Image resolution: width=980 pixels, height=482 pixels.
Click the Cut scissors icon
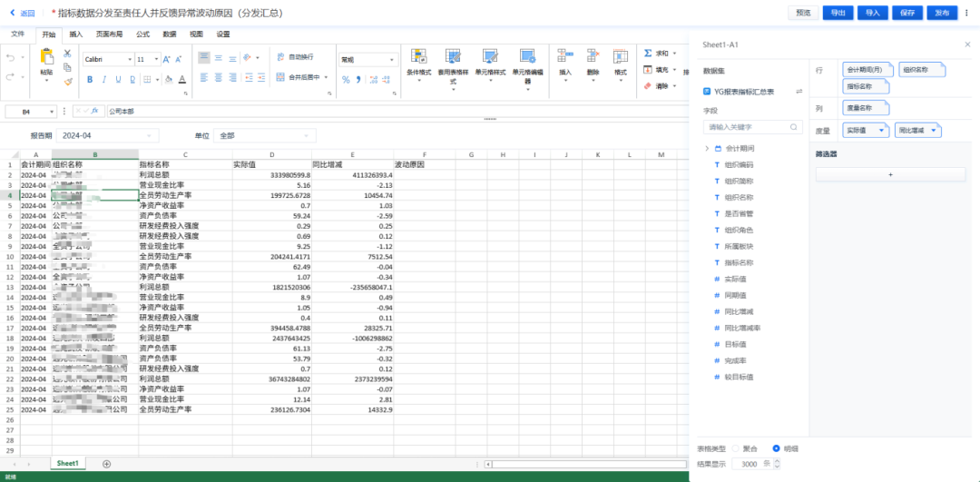click(x=67, y=54)
